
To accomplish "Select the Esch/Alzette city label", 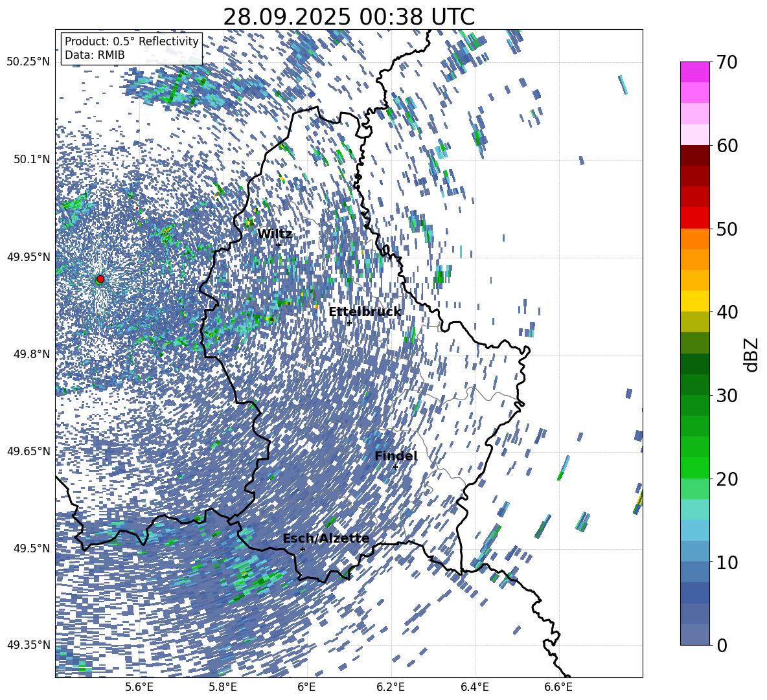I will coord(326,538).
